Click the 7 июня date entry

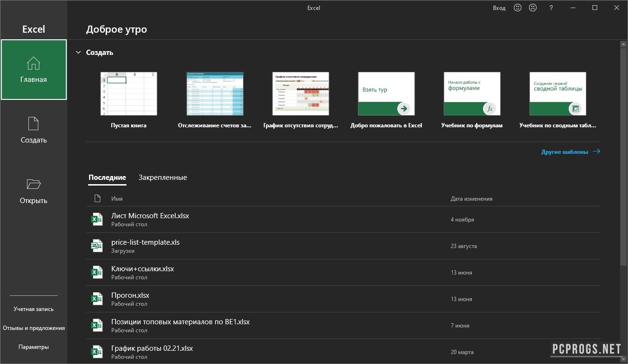point(460,326)
